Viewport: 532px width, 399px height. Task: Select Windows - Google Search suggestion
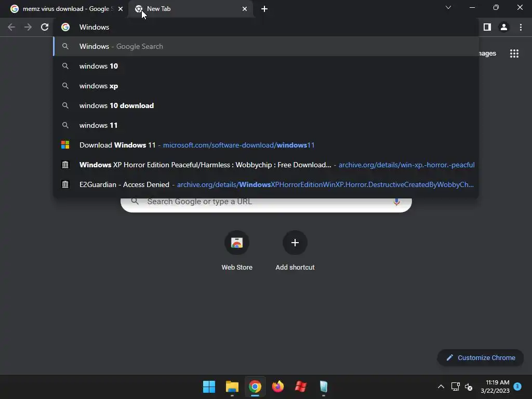pos(266,46)
